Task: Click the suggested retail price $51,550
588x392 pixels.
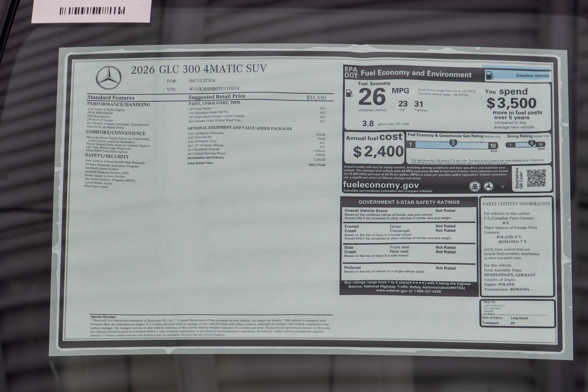Action: pos(316,98)
